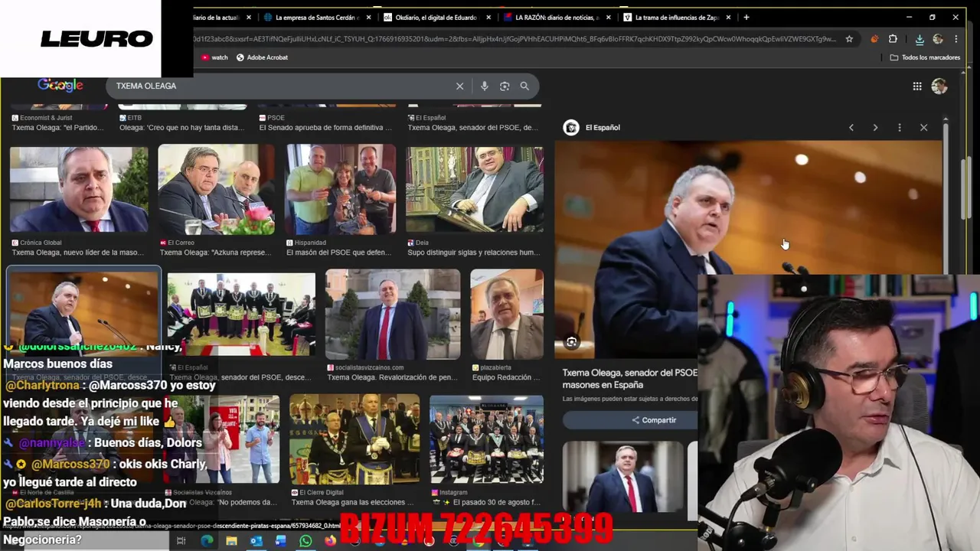
Task: Open preview panel three-dot options
Action: click(x=900, y=128)
